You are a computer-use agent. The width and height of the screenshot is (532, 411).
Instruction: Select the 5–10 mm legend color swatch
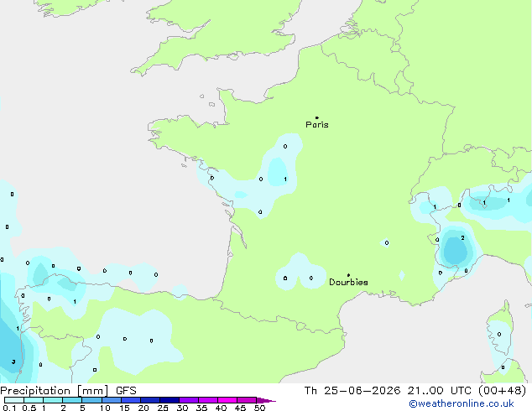click(x=91, y=400)
